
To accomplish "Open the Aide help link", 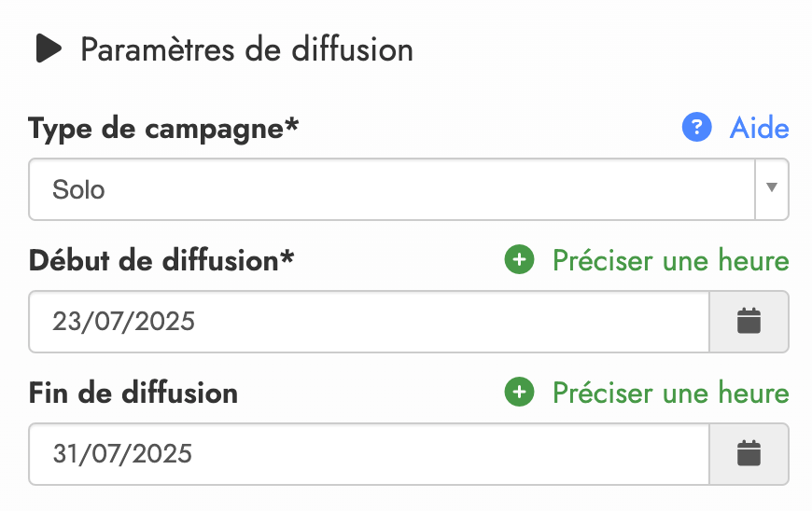I will click(x=759, y=128).
